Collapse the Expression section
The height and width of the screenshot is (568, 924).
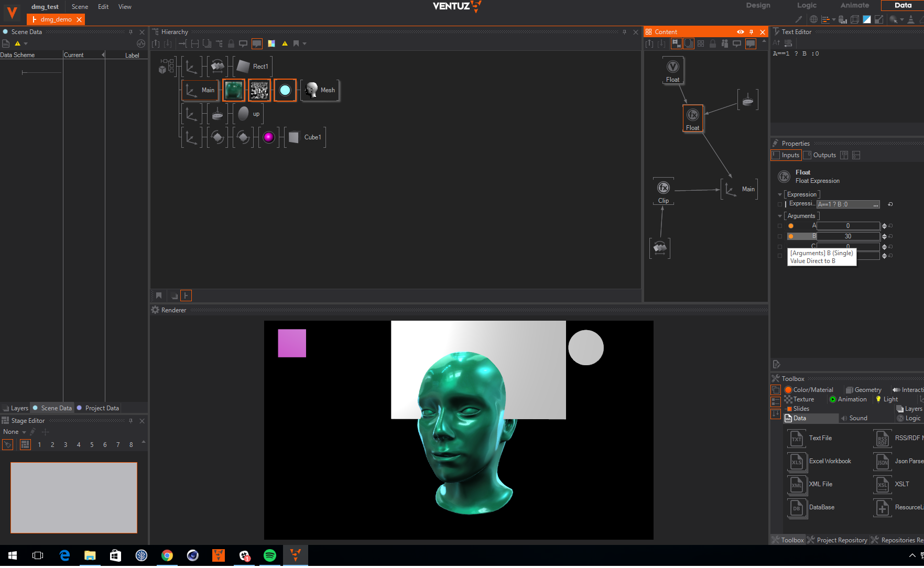click(x=780, y=194)
